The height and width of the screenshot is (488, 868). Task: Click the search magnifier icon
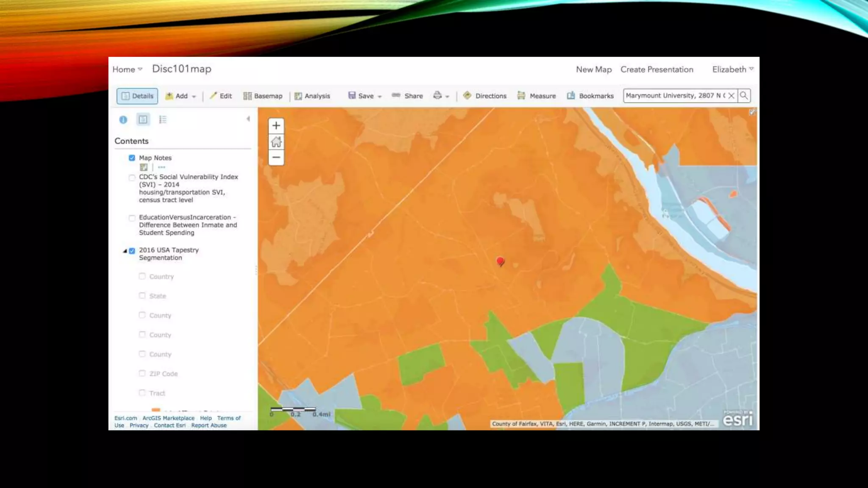pyautogui.click(x=744, y=96)
